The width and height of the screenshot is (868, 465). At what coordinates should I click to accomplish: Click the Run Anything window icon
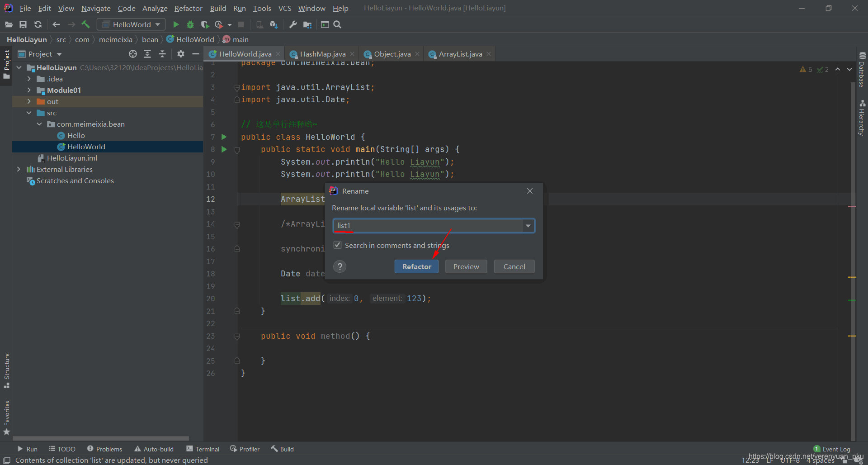pyautogui.click(x=325, y=24)
